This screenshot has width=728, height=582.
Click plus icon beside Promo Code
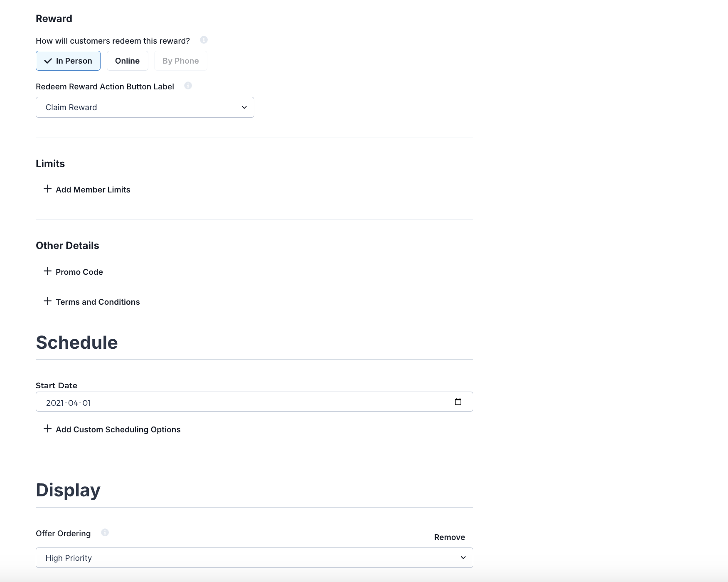tap(48, 271)
